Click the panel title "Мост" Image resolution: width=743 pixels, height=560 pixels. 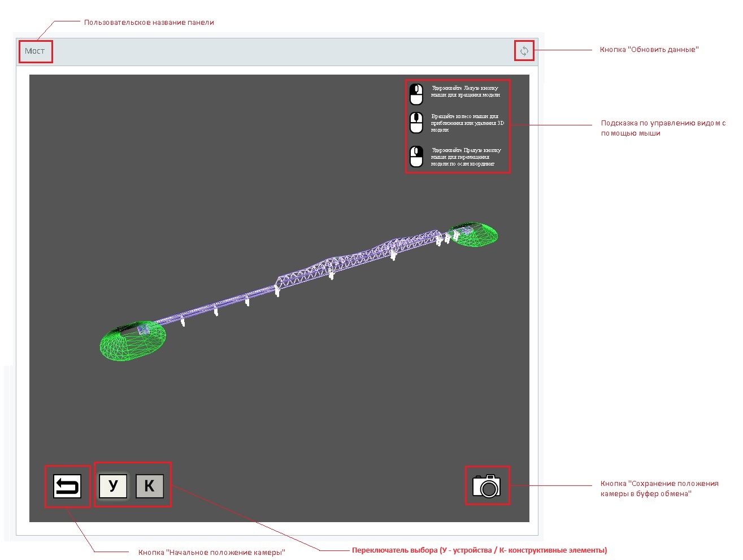pos(34,51)
